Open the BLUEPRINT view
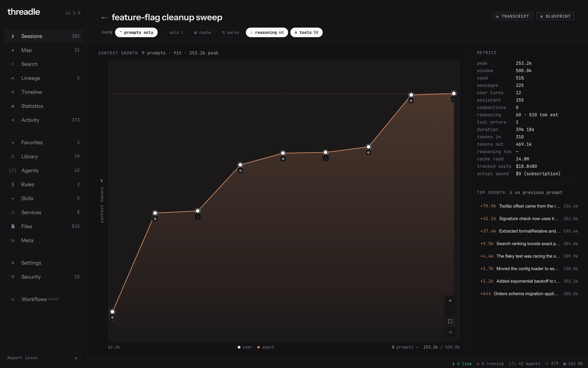This screenshot has width=588, height=368. [x=555, y=16]
